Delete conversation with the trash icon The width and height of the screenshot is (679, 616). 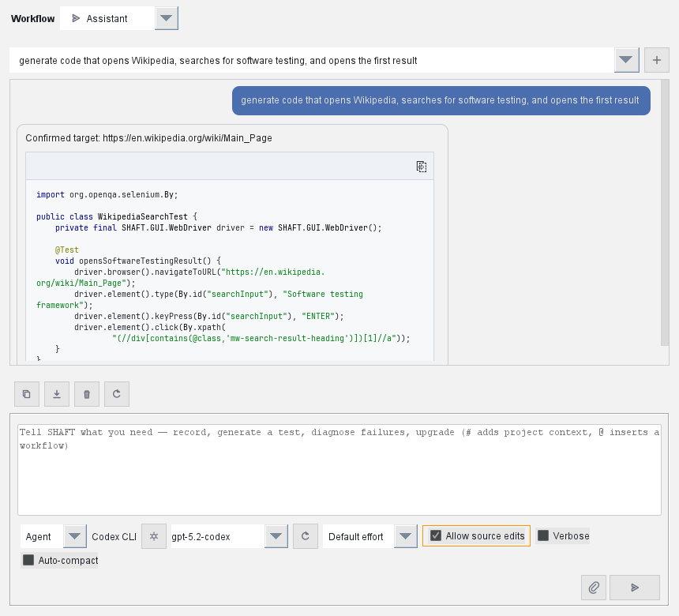coord(87,394)
